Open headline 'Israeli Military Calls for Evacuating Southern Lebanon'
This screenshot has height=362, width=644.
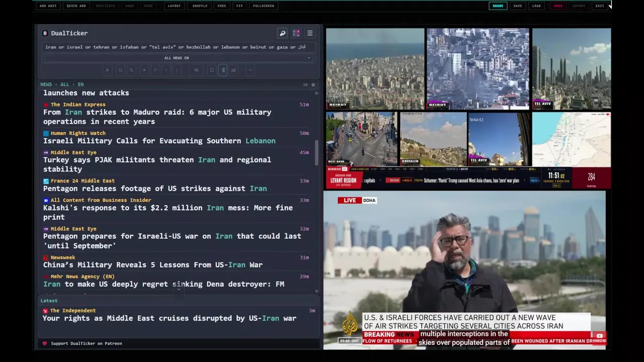(159, 141)
